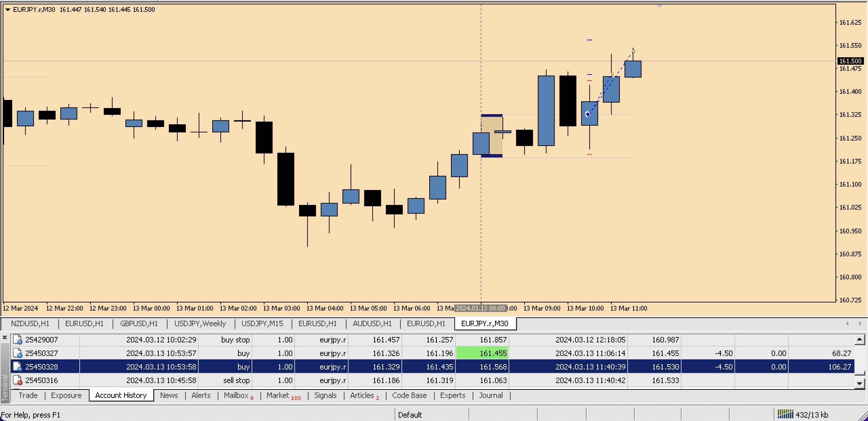
Task: Click the chart shift triangle marker at top
Action: (x=659, y=6)
